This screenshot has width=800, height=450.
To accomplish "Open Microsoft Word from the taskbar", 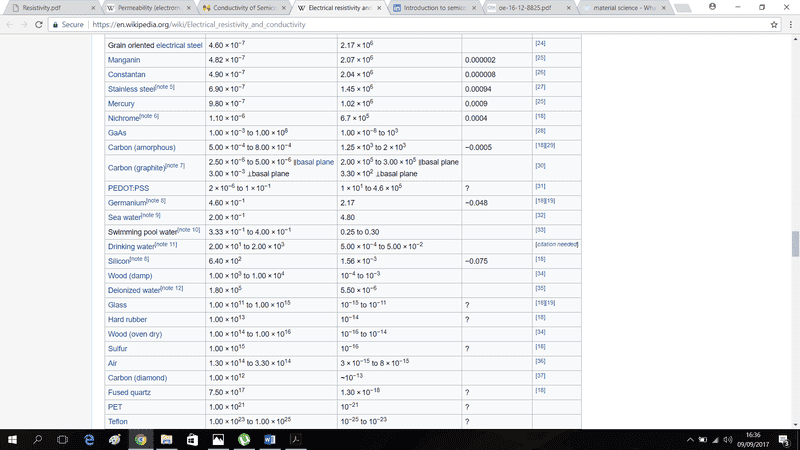I will point(268,439).
